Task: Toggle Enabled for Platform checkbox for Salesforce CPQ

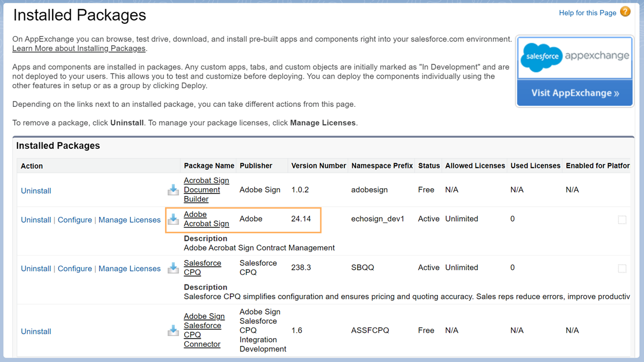Action: pyautogui.click(x=622, y=268)
